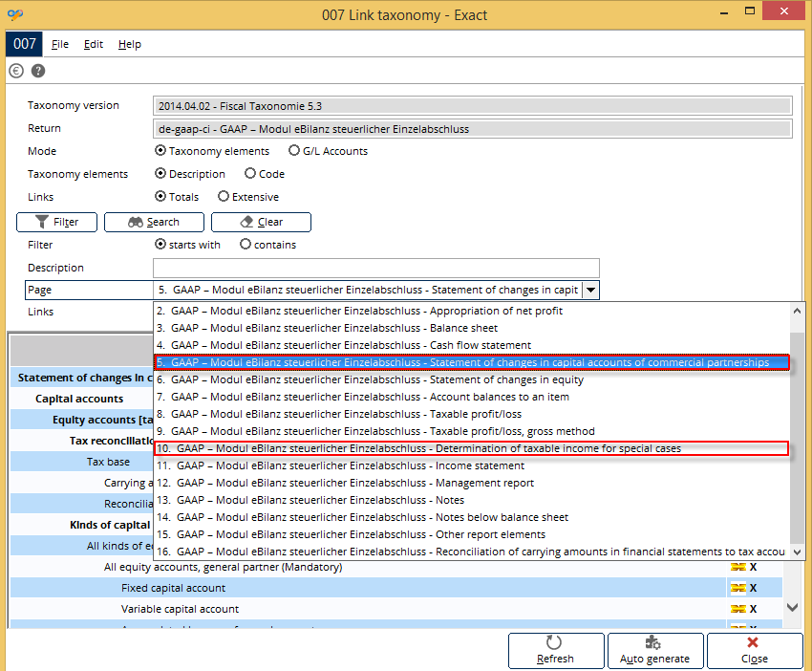Open the File menu

coord(60,44)
